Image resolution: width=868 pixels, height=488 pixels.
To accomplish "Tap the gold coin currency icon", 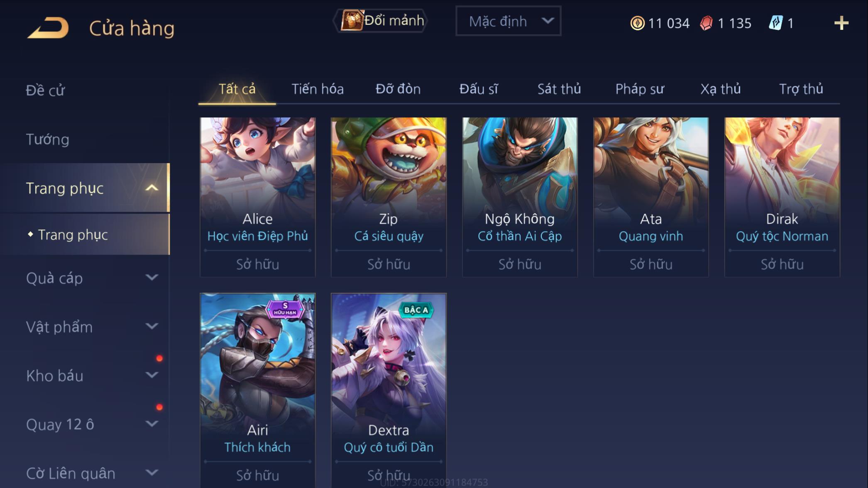I will tap(637, 23).
